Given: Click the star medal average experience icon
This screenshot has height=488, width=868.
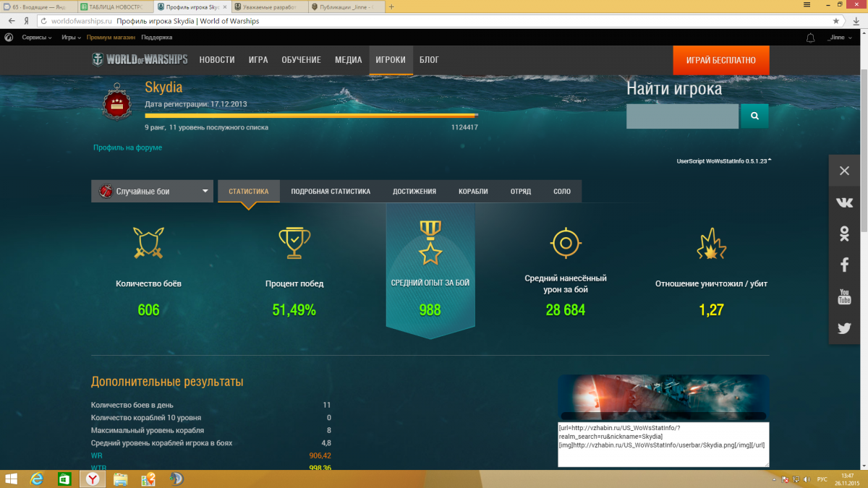Looking at the screenshot, I should 430,243.
